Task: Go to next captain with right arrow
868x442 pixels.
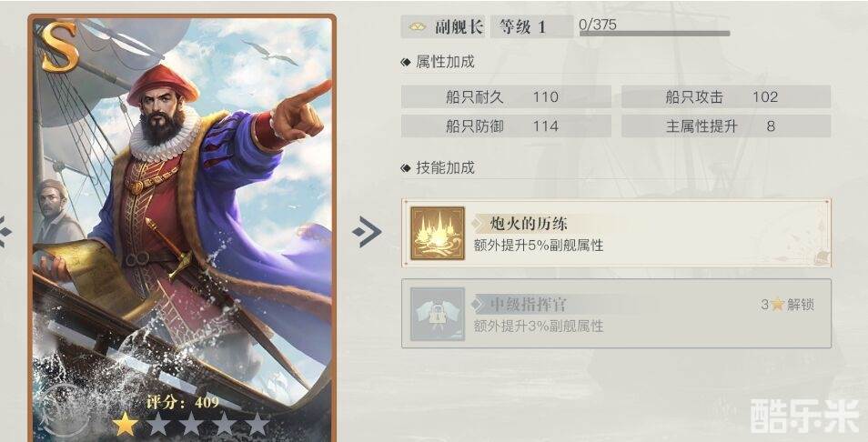Action: click(x=367, y=231)
